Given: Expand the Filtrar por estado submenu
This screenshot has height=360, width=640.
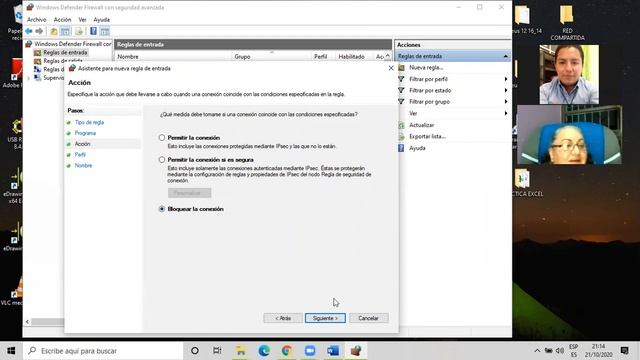Looking at the screenshot, I should point(506,90).
